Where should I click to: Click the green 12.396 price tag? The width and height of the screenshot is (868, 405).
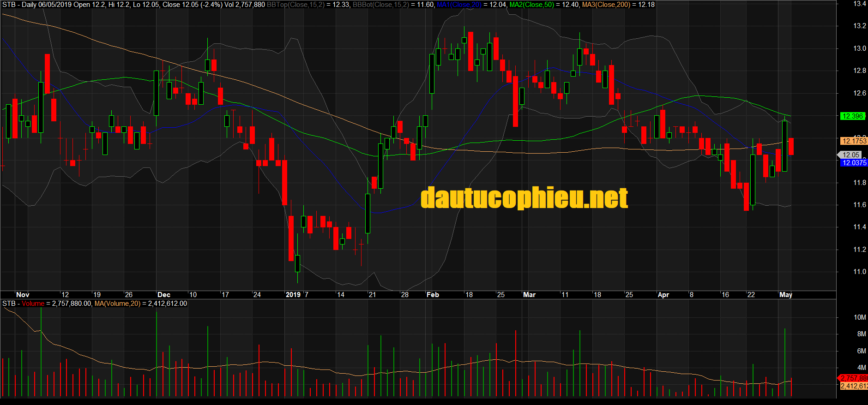[x=852, y=116]
